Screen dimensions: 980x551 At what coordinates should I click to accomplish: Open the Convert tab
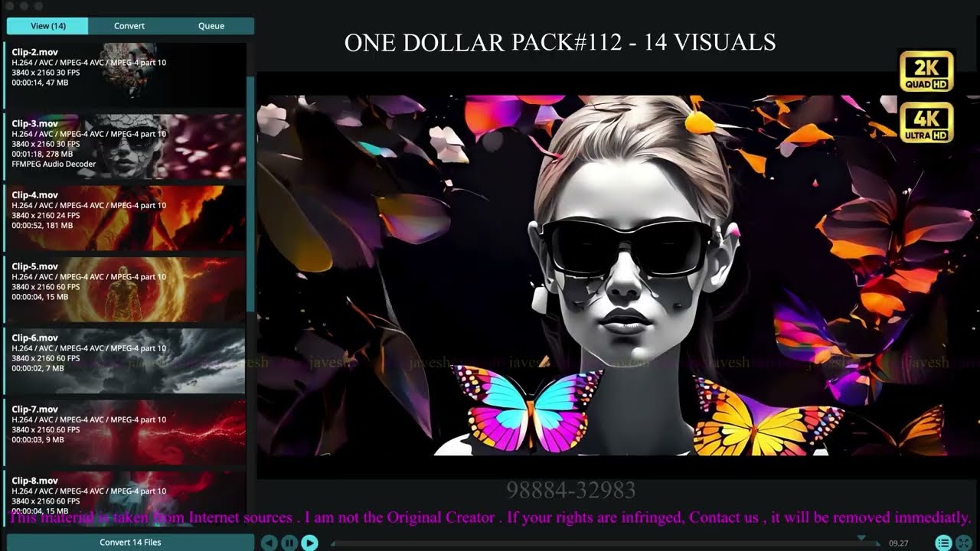[129, 25]
